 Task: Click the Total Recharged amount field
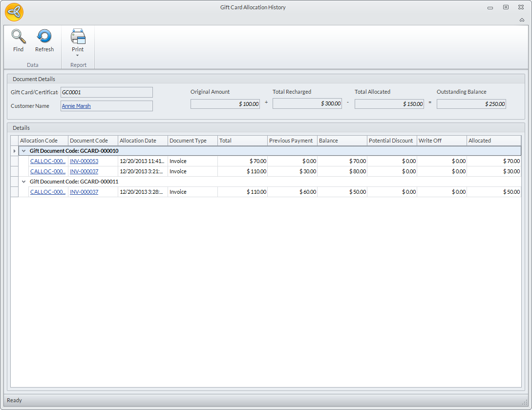point(307,104)
